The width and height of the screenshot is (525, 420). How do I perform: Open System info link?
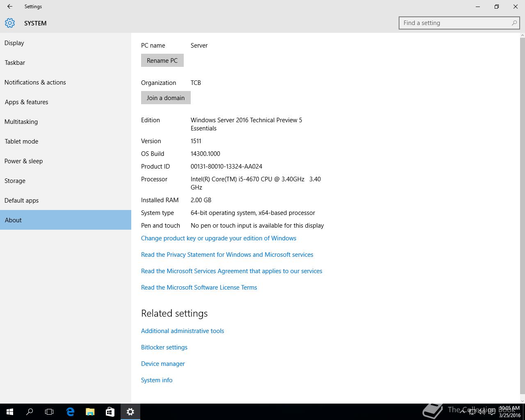tap(157, 380)
